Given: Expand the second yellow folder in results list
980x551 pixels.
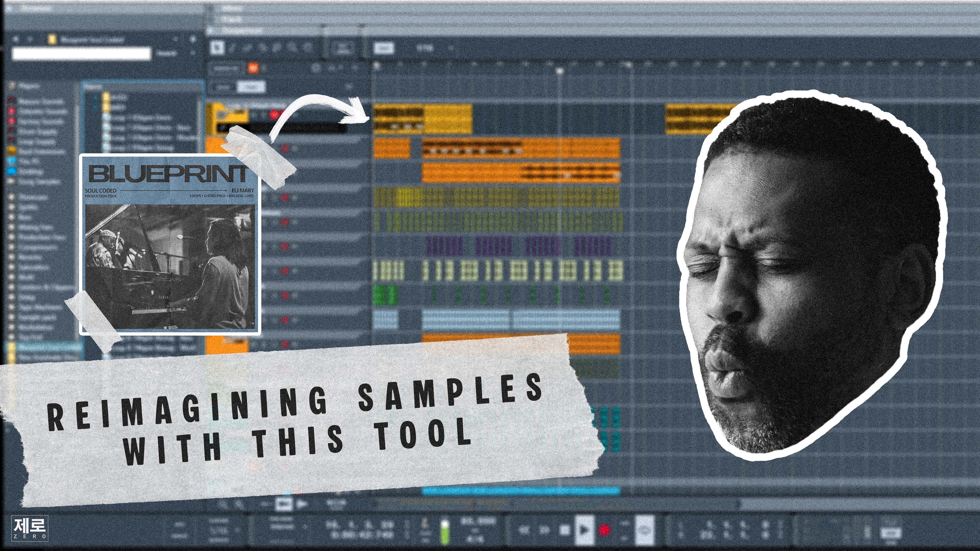Looking at the screenshot, I should pyautogui.click(x=106, y=107).
